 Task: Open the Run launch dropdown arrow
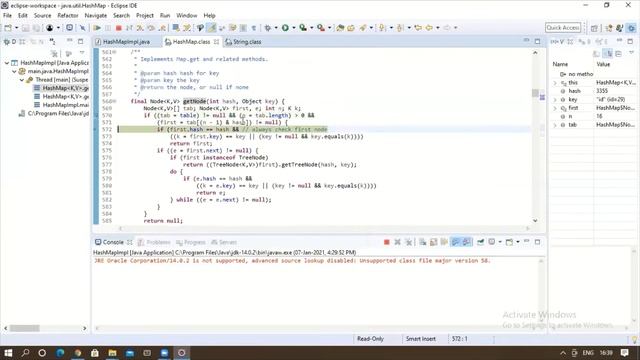click(x=293, y=28)
